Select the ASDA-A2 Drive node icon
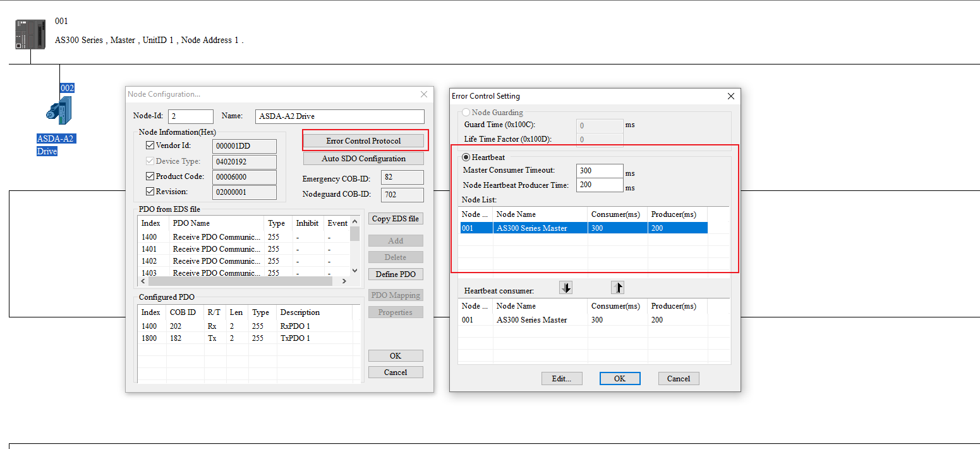The width and height of the screenshot is (980, 449). [59, 110]
